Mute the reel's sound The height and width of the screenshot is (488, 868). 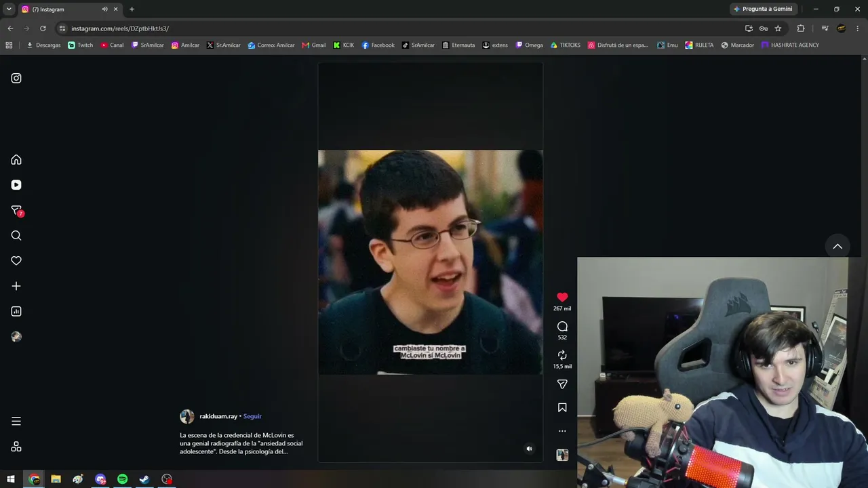click(530, 449)
